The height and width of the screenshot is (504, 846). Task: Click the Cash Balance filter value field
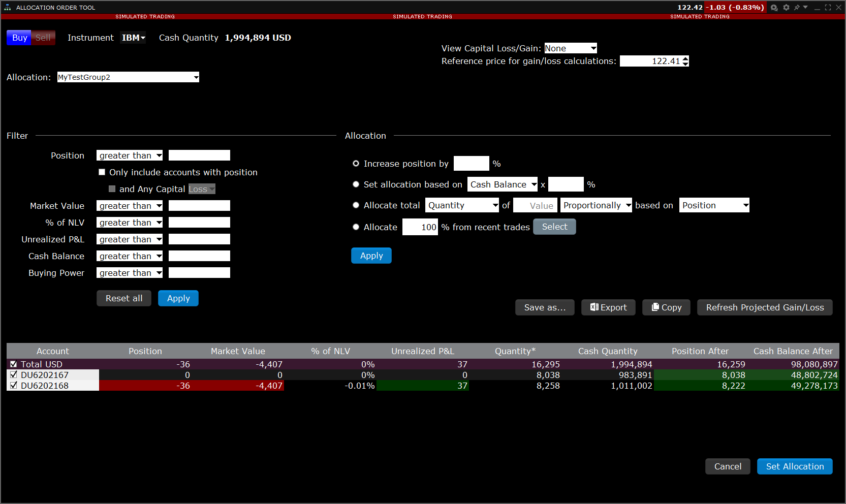pyautogui.click(x=199, y=256)
